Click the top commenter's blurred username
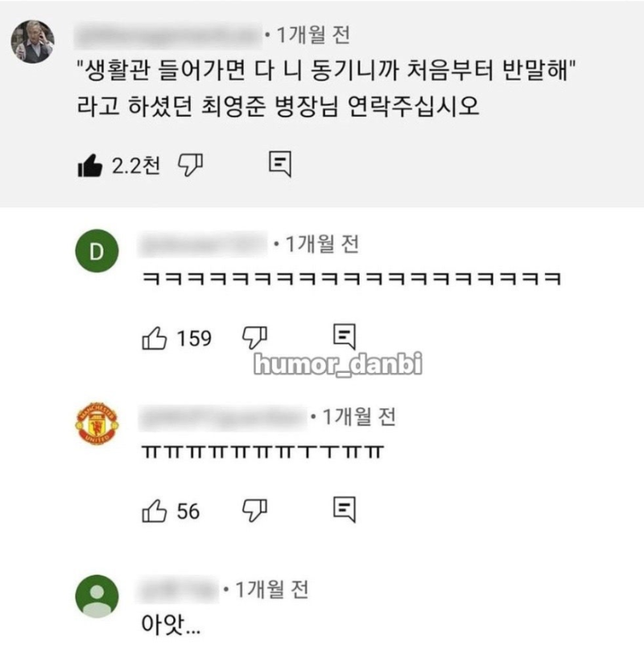Image resolution: width=644 pixels, height=646 pixels. (169, 35)
